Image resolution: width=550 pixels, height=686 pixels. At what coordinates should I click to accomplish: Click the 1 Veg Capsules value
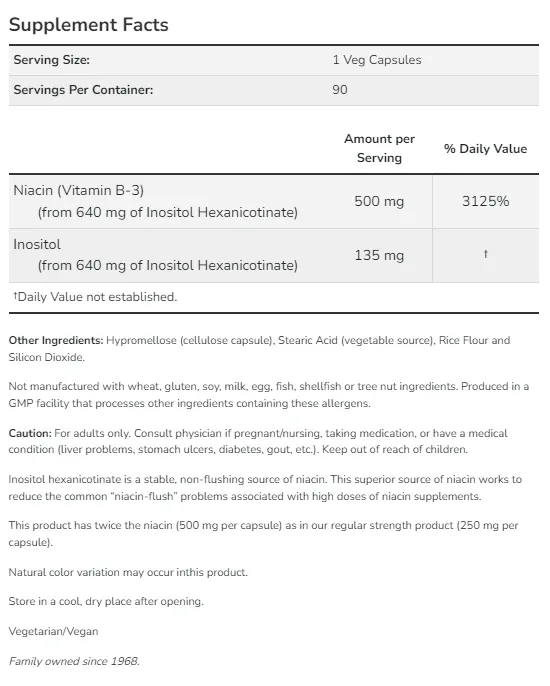[x=377, y=60]
